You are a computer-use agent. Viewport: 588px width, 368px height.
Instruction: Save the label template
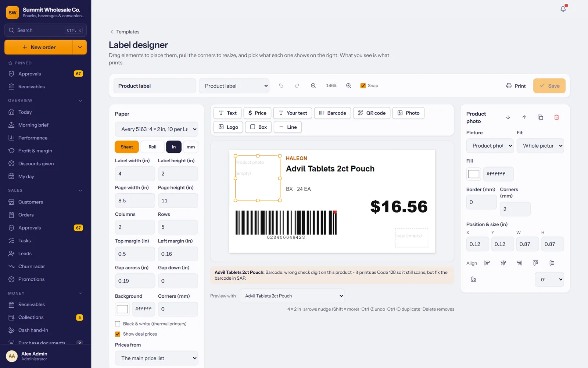pyautogui.click(x=549, y=86)
